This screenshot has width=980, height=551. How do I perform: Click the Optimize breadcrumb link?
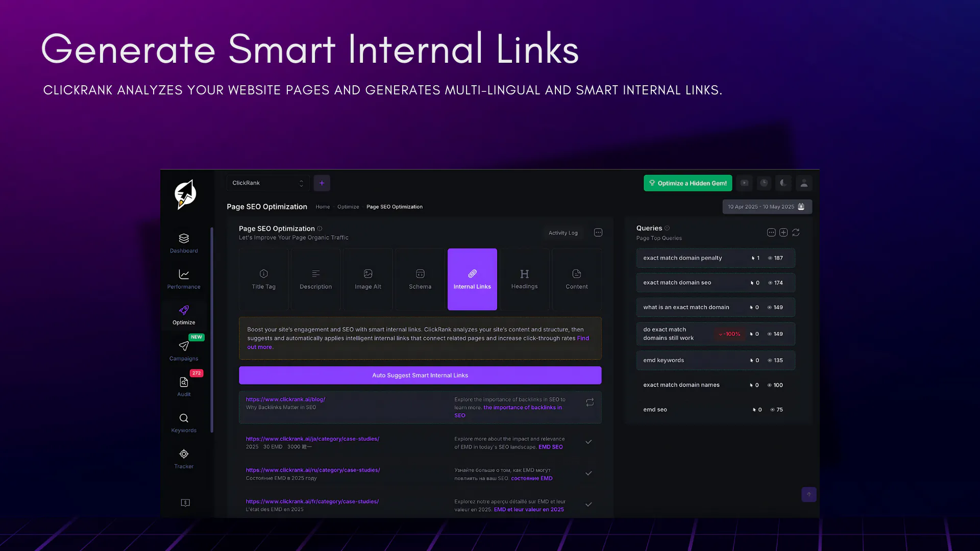348,207
